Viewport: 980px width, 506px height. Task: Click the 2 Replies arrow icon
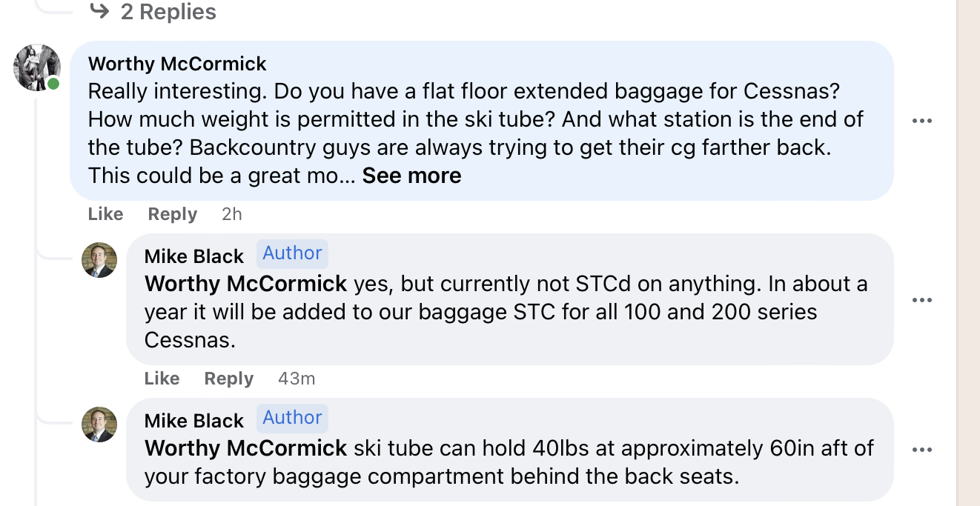[99, 11]
